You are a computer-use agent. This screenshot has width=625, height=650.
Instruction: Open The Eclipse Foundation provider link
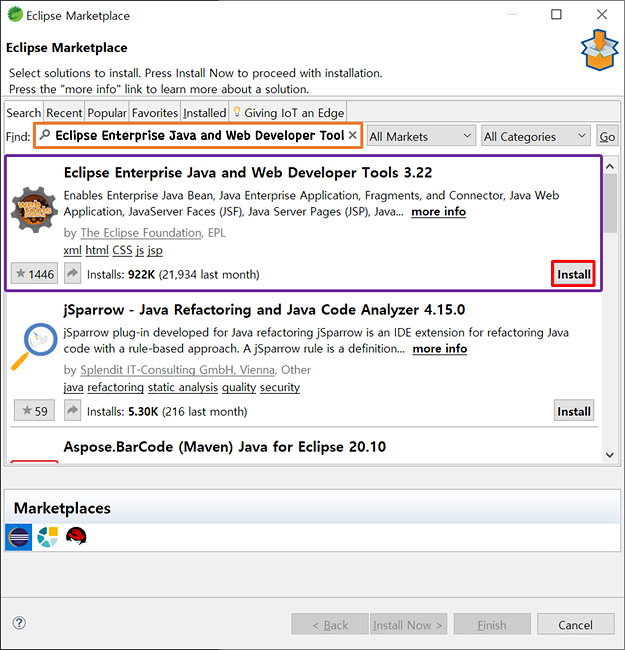[x=141, y=233]
